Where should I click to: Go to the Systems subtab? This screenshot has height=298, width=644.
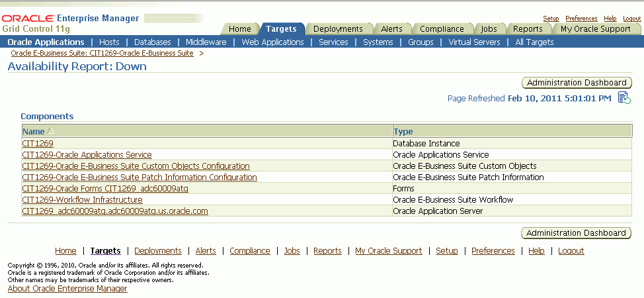click(378, 42)
